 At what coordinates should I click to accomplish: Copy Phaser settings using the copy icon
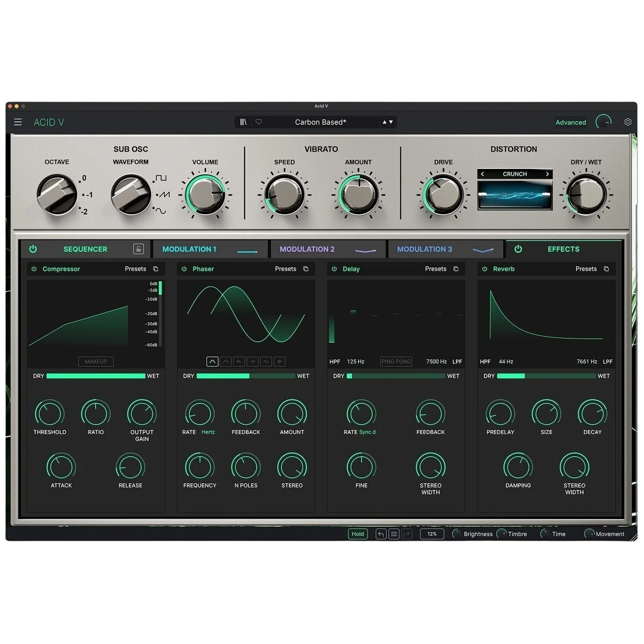point(306,269)
